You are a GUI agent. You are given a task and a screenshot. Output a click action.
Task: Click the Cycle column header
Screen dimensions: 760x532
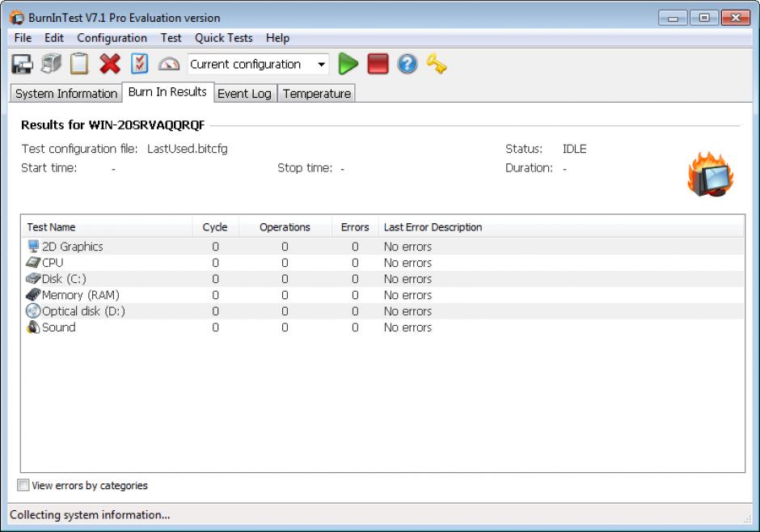click(215, 226)
